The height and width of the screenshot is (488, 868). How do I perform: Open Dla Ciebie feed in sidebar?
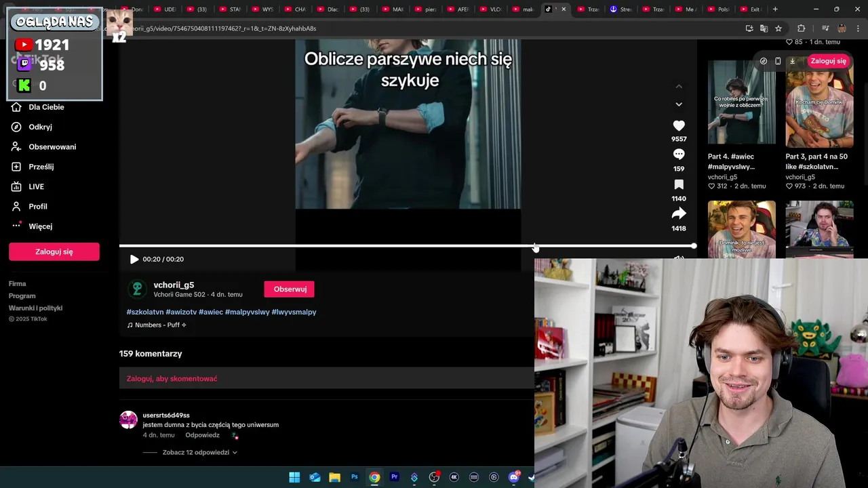pos(46,107)
